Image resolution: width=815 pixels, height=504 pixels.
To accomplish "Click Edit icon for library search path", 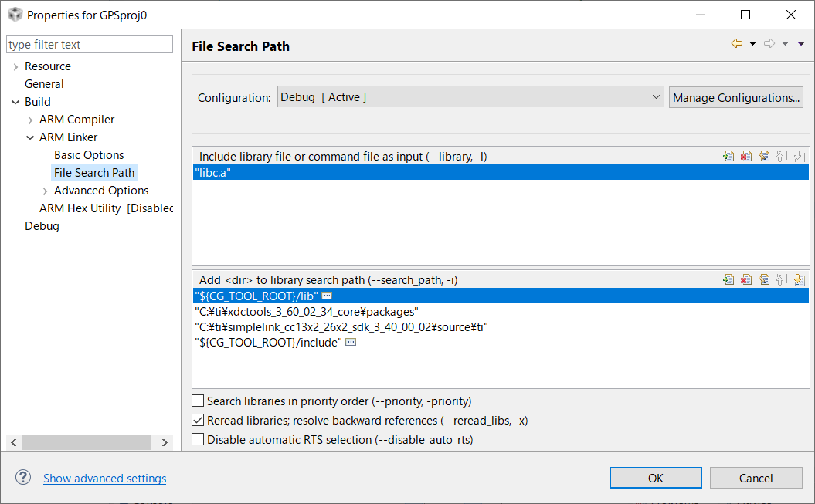I will pos(764,280).
